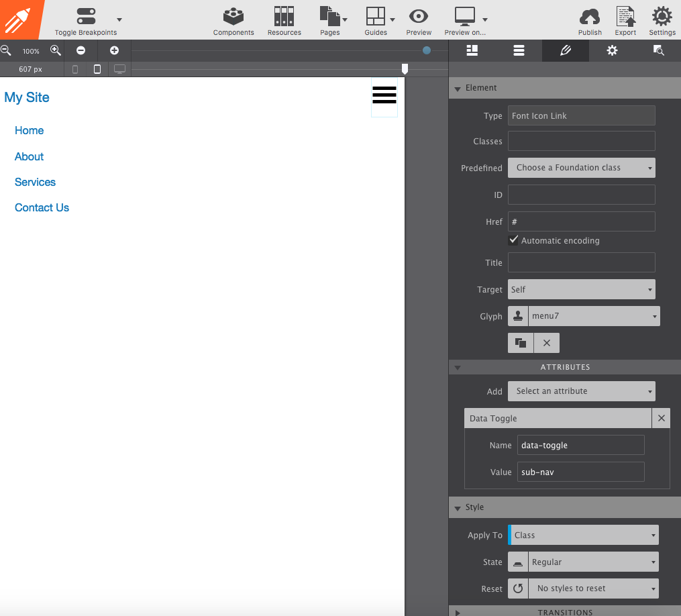Click the Preview eye icon

[419, 20]
